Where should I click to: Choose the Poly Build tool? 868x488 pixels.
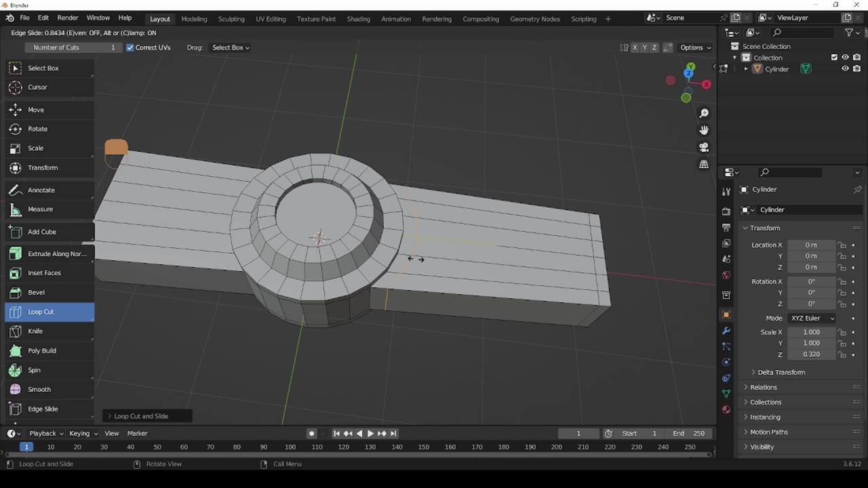click(50, 350)
